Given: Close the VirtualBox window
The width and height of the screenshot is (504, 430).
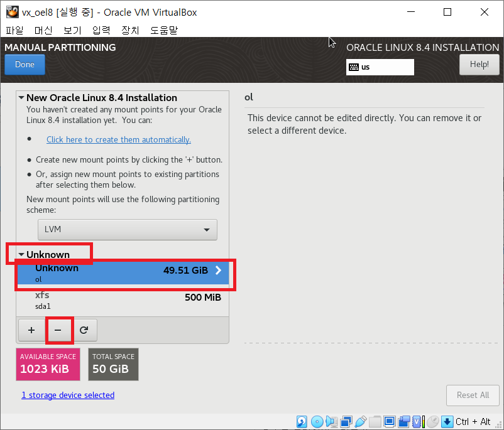Looking at the screenshot, I should point(485,12).
